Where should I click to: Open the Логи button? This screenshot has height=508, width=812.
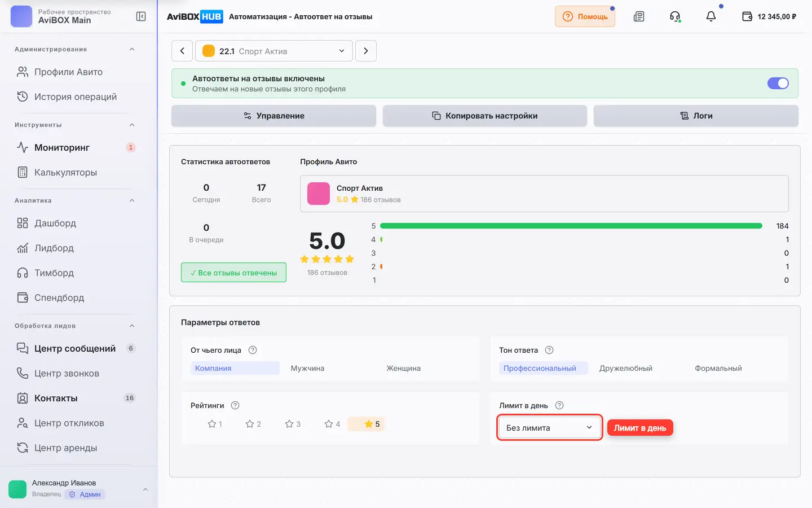(x=696, y=116)
